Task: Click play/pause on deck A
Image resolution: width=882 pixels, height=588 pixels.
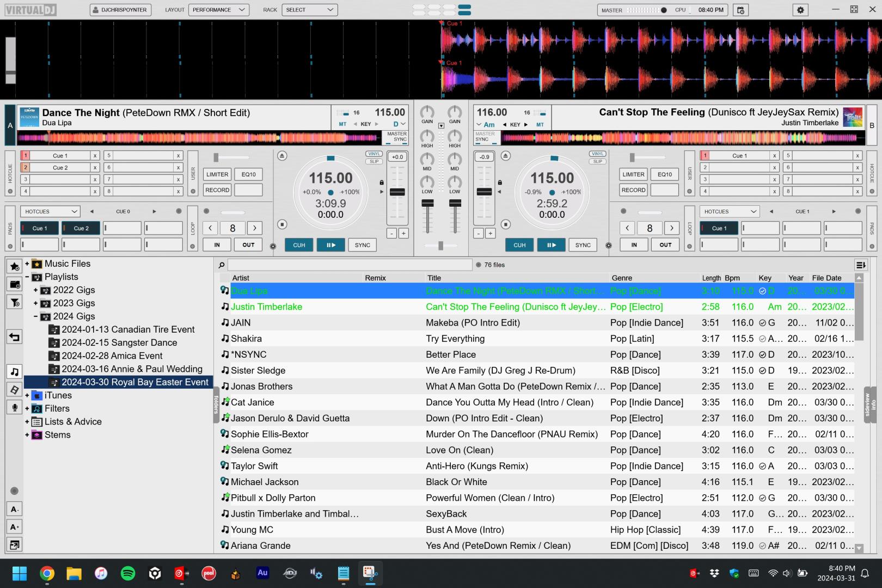Action: point(330,245)
